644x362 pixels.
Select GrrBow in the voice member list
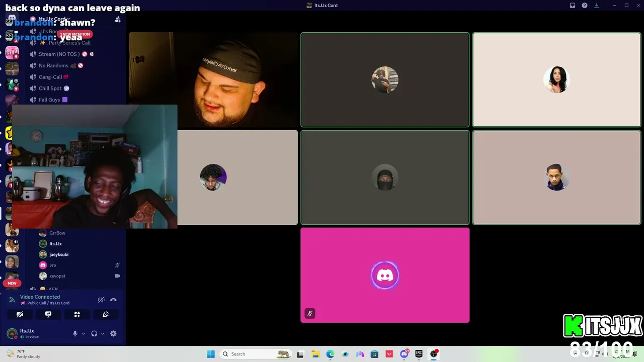tap(57, 233)
